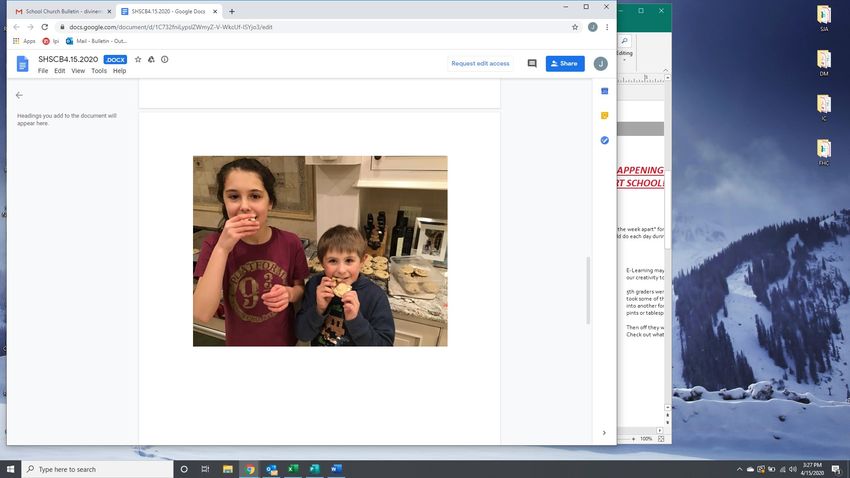Open Word from the taskbar
850x478 pixels.
[x=336, y=469]
